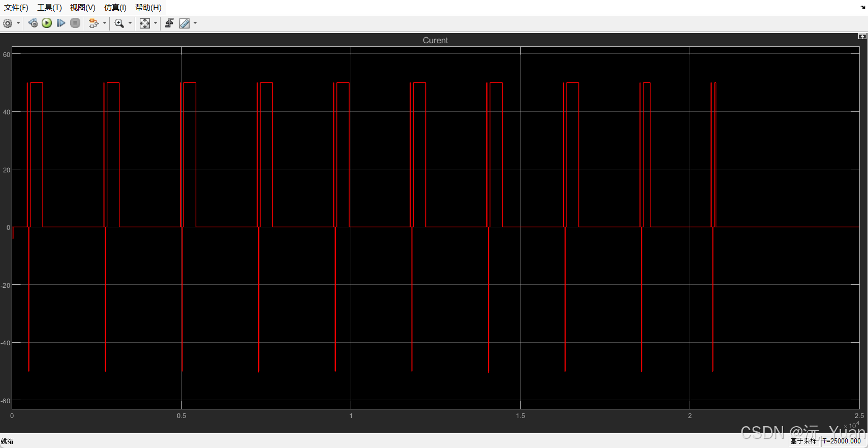Expand the zoom tool dropdown arrow
Viewport: 868px width, 448px height.
coord(130,23)
